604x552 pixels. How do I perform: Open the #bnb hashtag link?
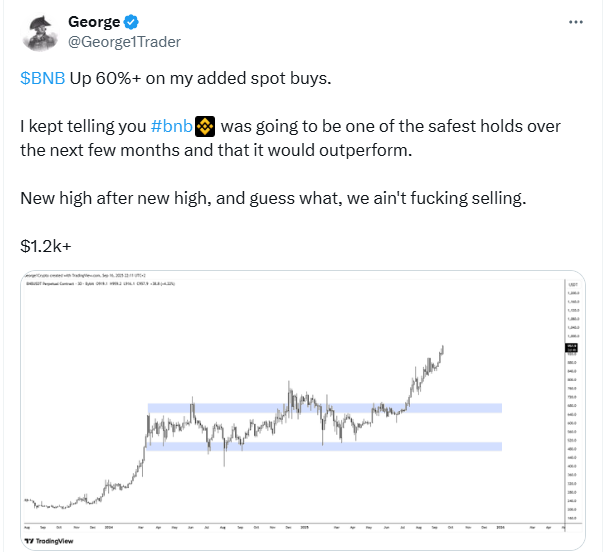[170, 126]
